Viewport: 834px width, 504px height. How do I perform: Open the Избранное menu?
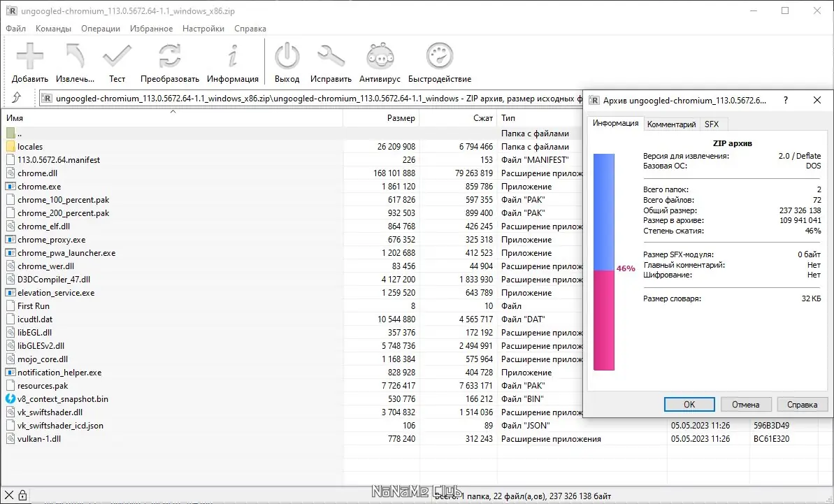(x=151, y=29)
